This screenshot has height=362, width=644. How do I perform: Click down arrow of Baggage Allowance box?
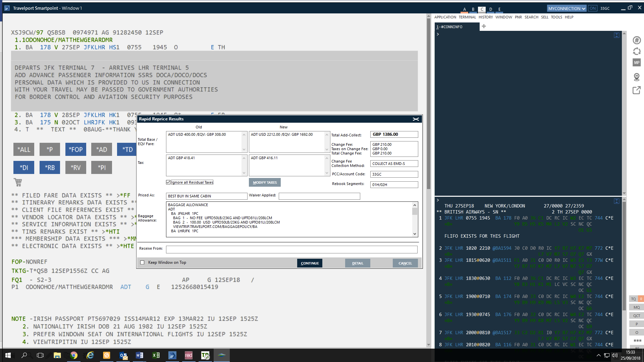415,234
